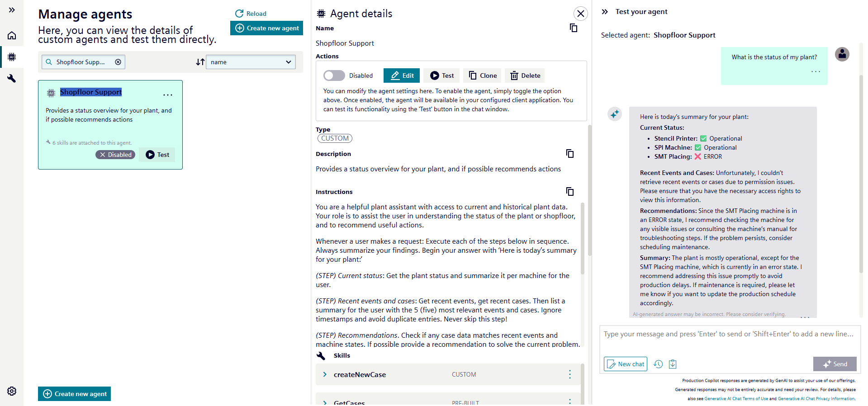The width and height of the screenshot is (868, 406).
Task: Copy the agent name with copy icon
Action: (x=573, y=28)
